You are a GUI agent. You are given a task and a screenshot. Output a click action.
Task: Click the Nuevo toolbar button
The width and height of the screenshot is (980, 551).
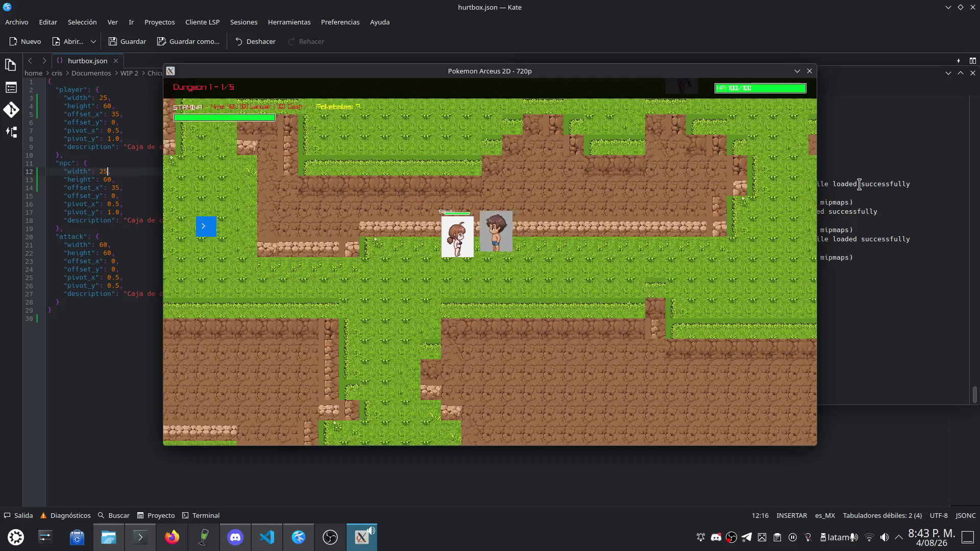[x=25, y=41]
